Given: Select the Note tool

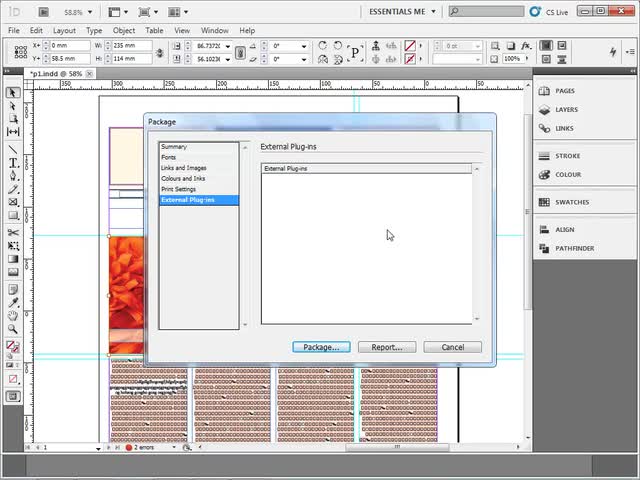Looking at the screenshot, I should pos(13,290).
